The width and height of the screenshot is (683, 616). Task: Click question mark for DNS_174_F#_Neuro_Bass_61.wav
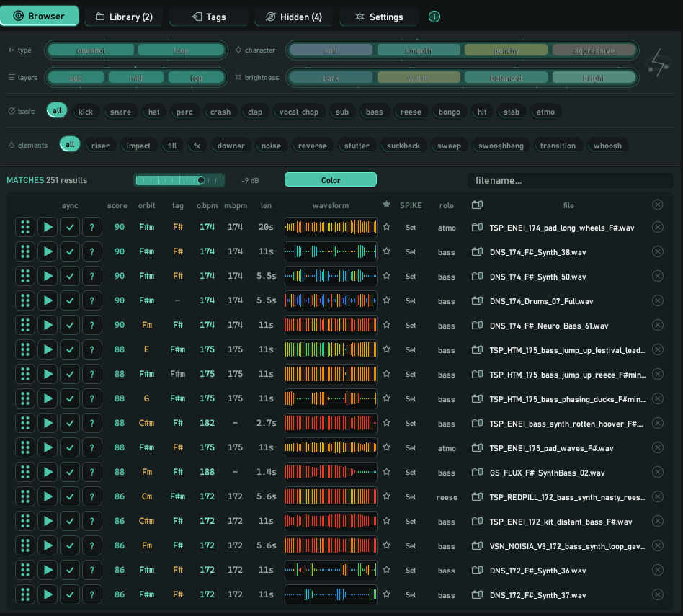[92, 325]
